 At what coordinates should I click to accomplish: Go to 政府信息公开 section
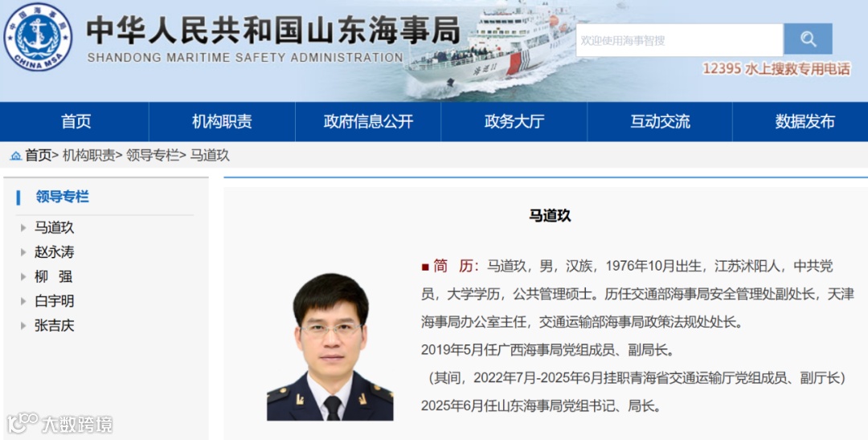pos(368,121)
